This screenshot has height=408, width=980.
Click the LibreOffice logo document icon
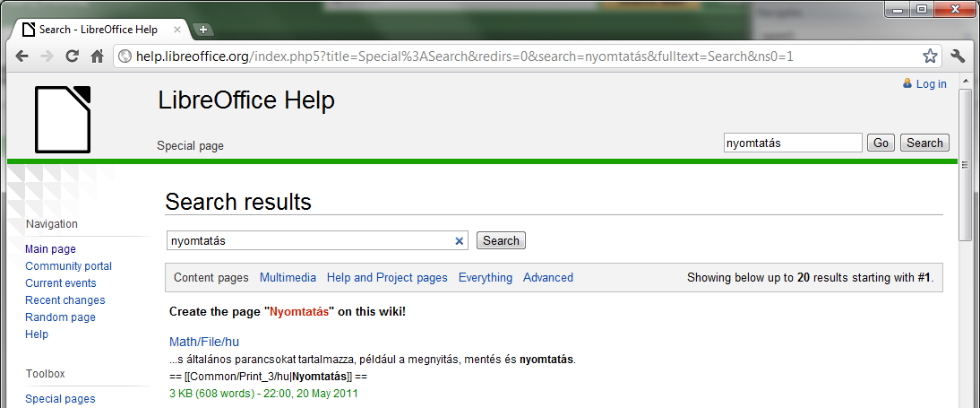(x=63, y=119)
